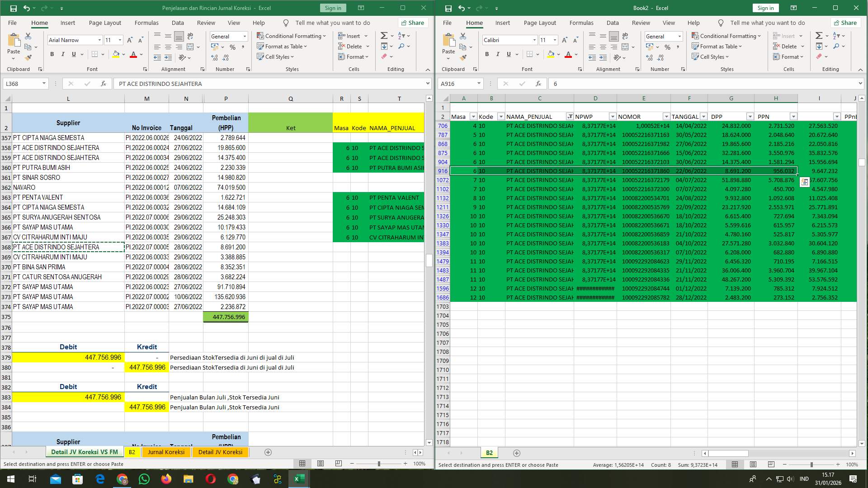Screen dimensions: 868x488
Task: Click the AutoSum icon in Book2 ribbon
Action: click(818, 34)
